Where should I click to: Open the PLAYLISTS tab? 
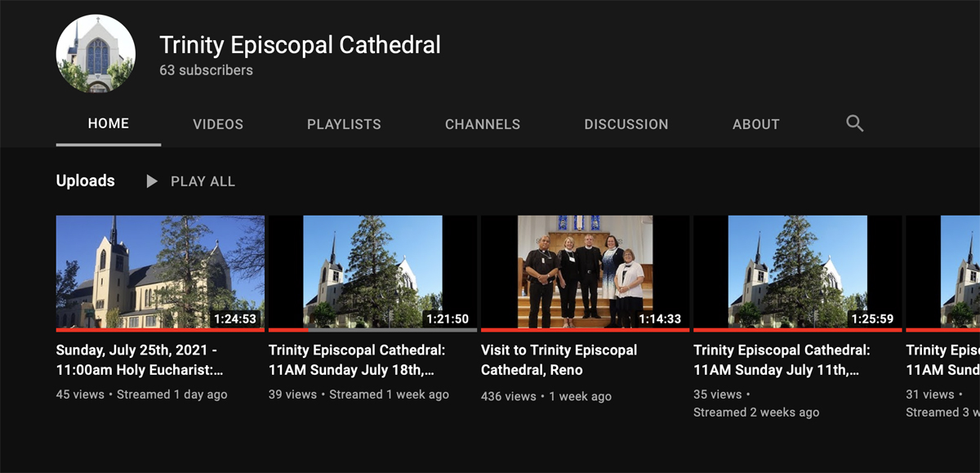pos(344,124)
